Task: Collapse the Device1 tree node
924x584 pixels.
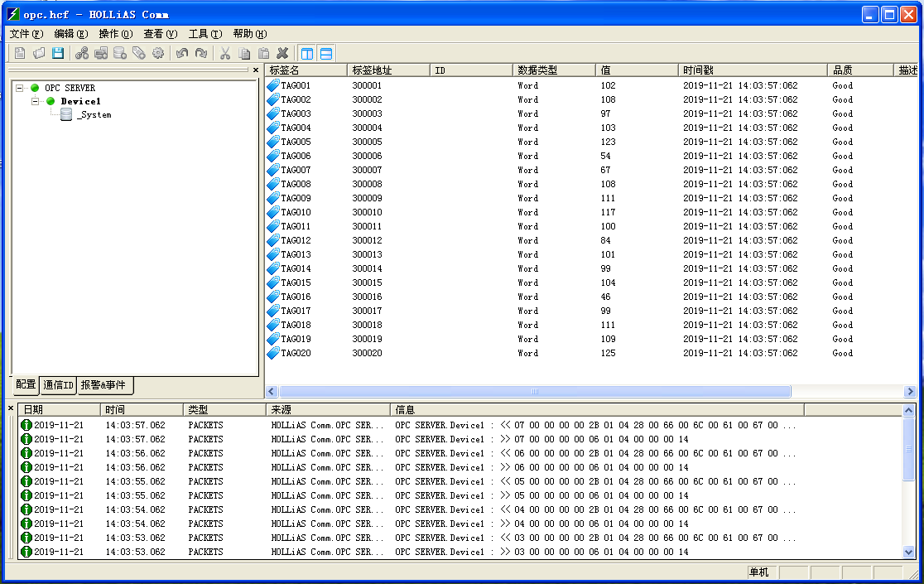Action: coord(36,101)
